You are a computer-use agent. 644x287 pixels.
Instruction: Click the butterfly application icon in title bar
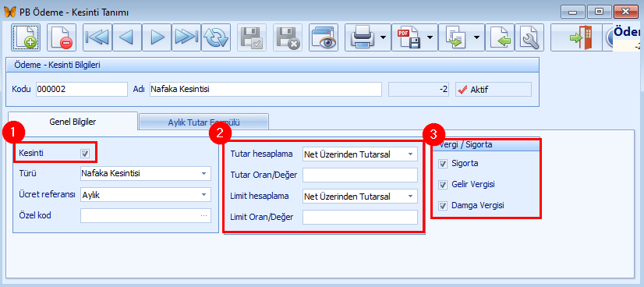pyautogui.click(x=10, y=12)
